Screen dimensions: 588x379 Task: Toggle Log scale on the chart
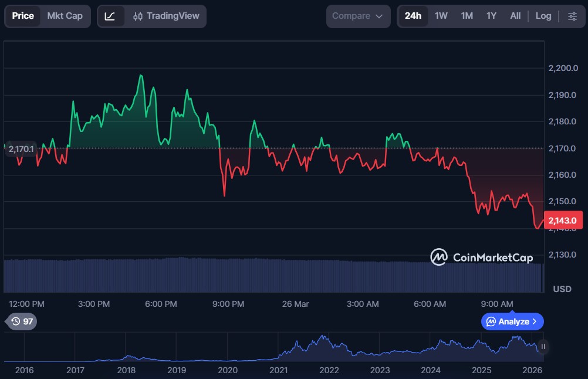tap(543, 16)
